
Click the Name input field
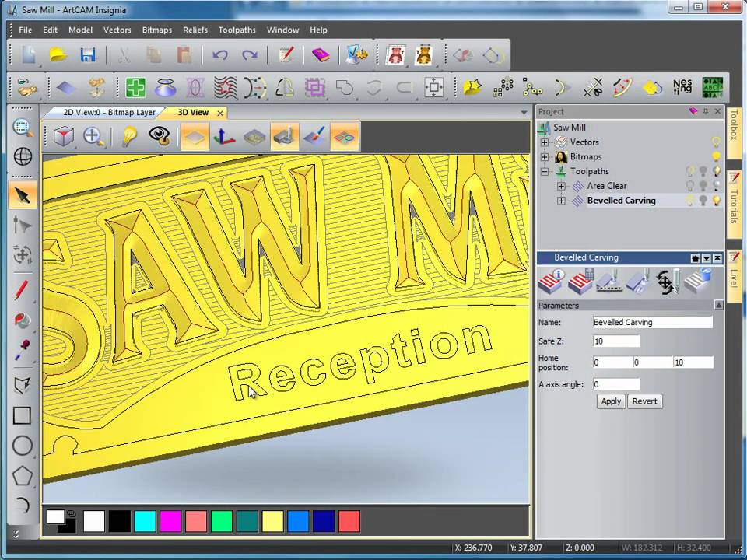(653, 322)
